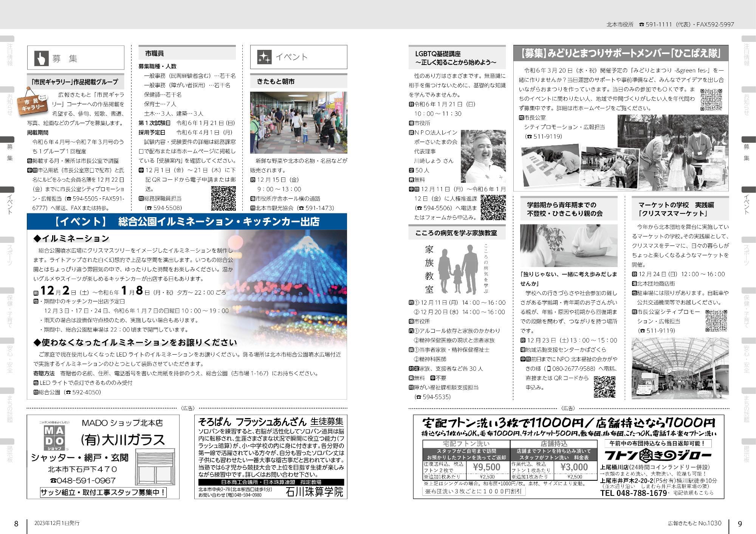Click 広報きたもと No.1030 footer text

tap(695, 523)
